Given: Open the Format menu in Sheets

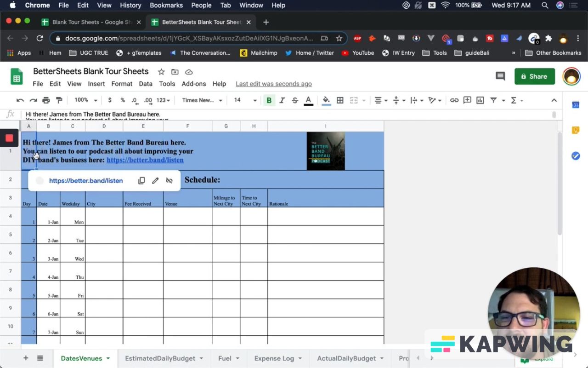Looking at the screenshot, I should 122,84.
